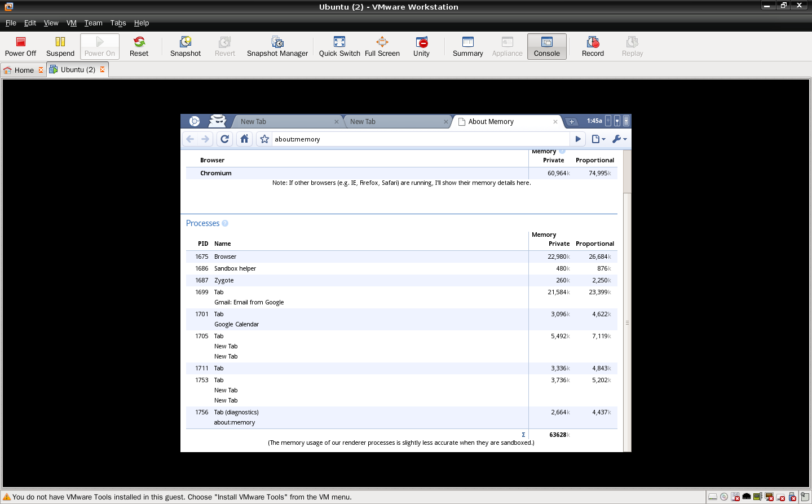Open the page actions dropdown menu
The width and height of the screenshot is (812, 504).
pos(598,139)
